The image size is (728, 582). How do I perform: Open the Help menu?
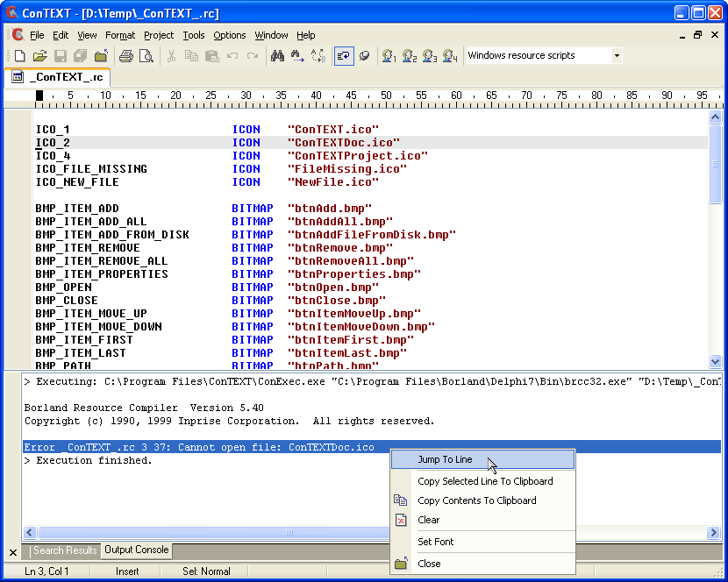coord(305,35)
